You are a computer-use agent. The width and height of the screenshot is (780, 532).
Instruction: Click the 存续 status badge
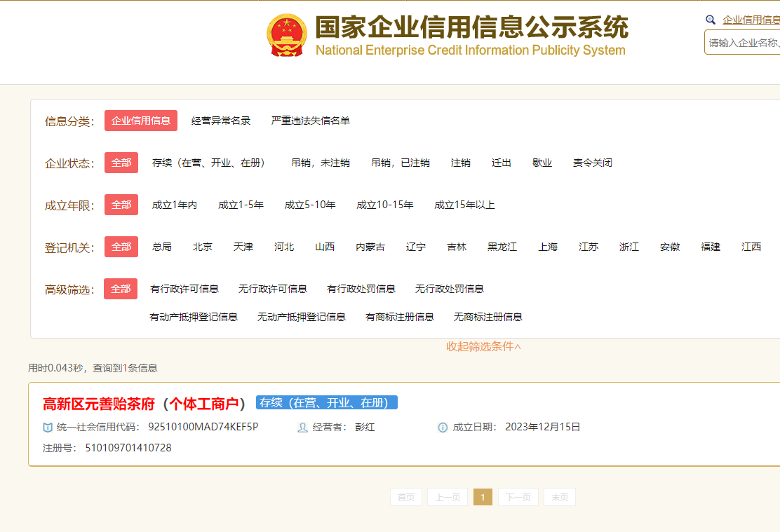tap(327, 403)
